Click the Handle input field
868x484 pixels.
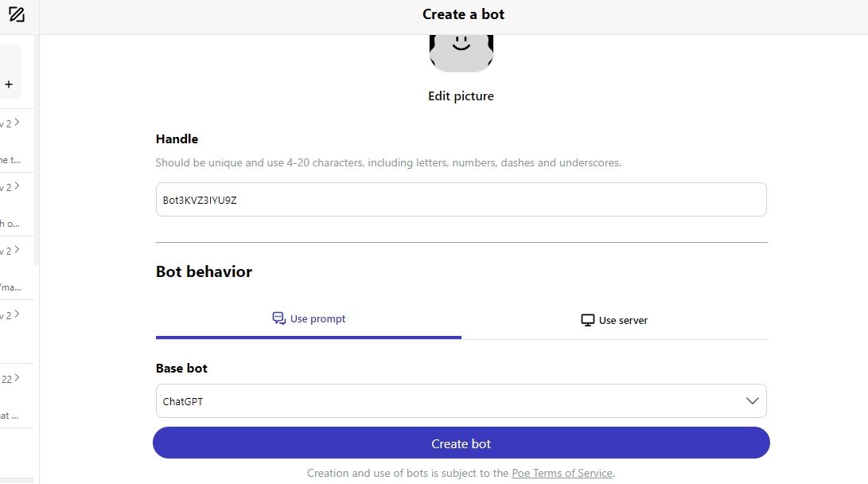click(461, 199)
